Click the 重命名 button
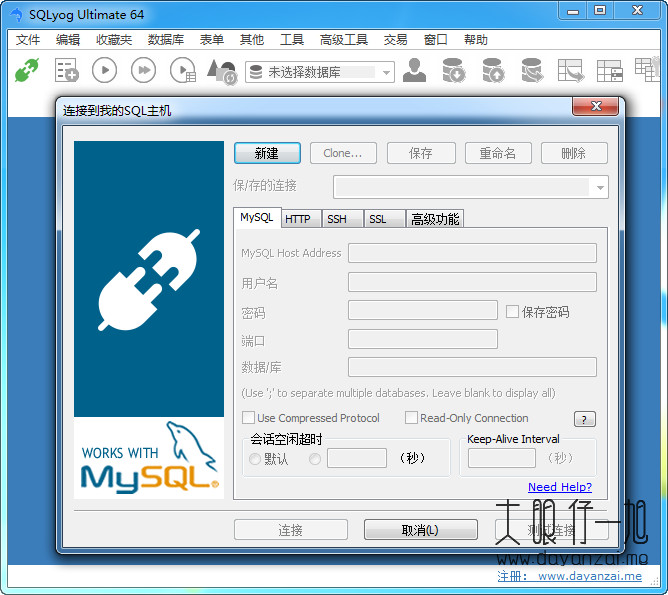668x595 pixels. tap(498, 153)
